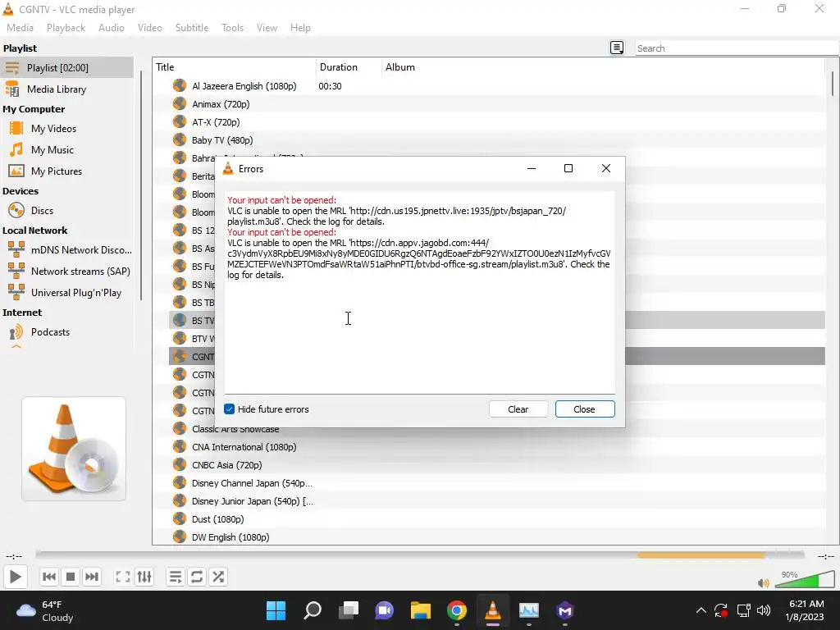Select Disney Junior Japan (540p) entry

(496, 501)
